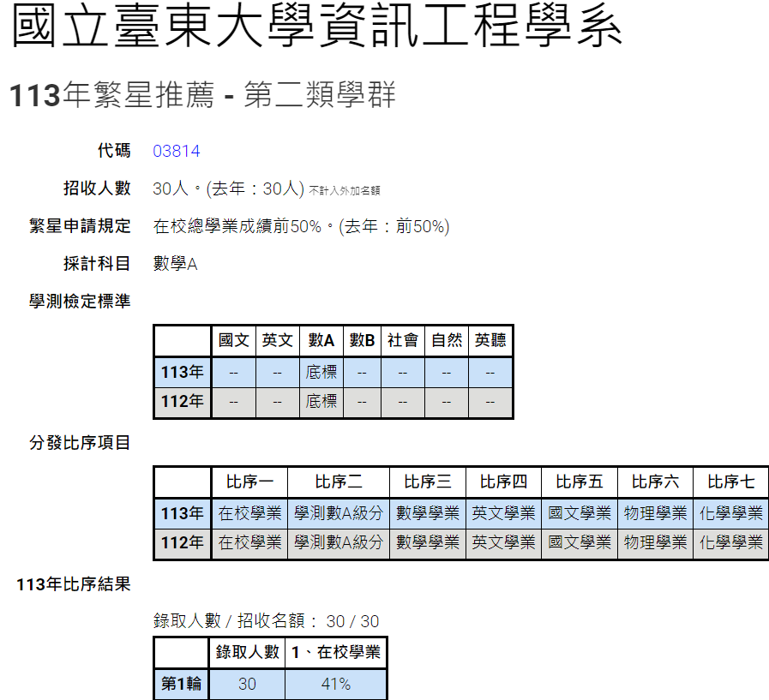
Task: Click the 比序五 column header
Action: coord(580,482)
